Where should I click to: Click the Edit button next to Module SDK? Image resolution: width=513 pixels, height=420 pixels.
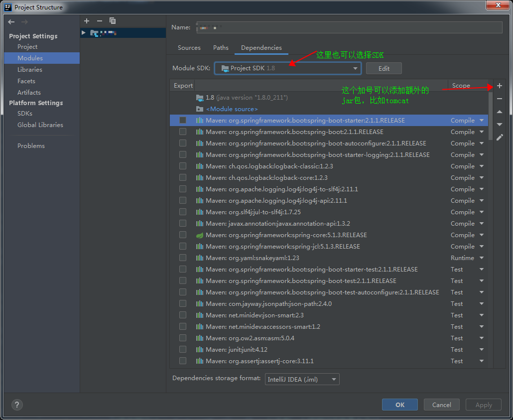(x=384, y=68)
